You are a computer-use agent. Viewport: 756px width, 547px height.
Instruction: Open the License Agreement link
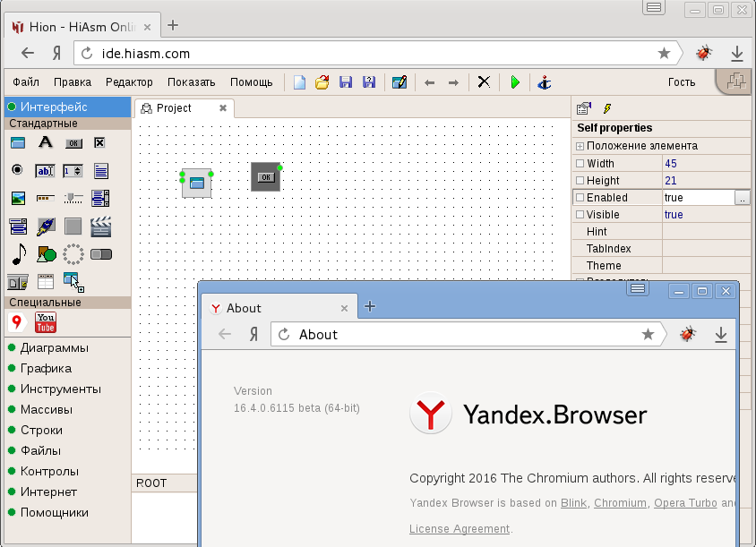pyautogui.click(x=460, y=529)
